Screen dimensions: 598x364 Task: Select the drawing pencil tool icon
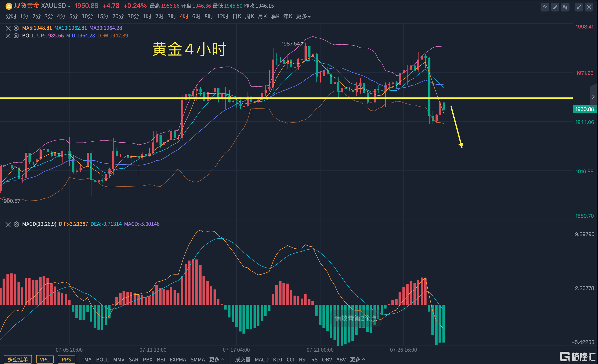pyautogui.click(x=555, y=7)
